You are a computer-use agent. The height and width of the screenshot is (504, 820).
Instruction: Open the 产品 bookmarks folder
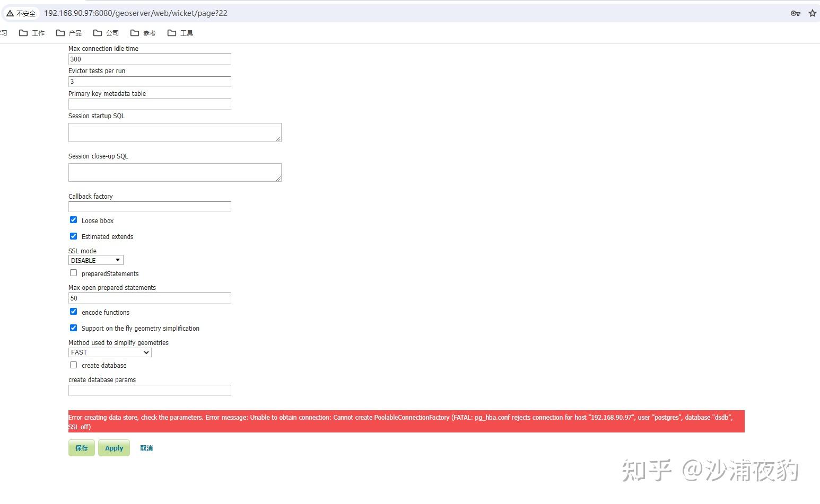pyautogui.click(x=69, y=32)
